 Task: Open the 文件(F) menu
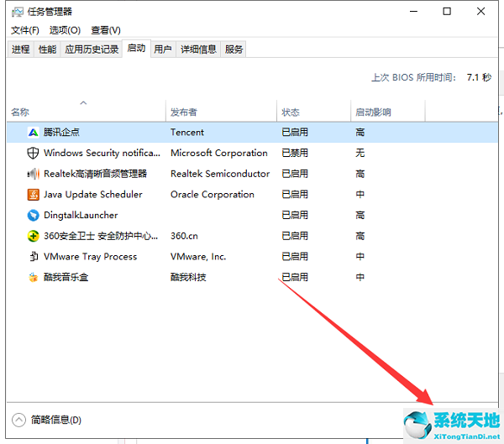(x=25, y=30)
